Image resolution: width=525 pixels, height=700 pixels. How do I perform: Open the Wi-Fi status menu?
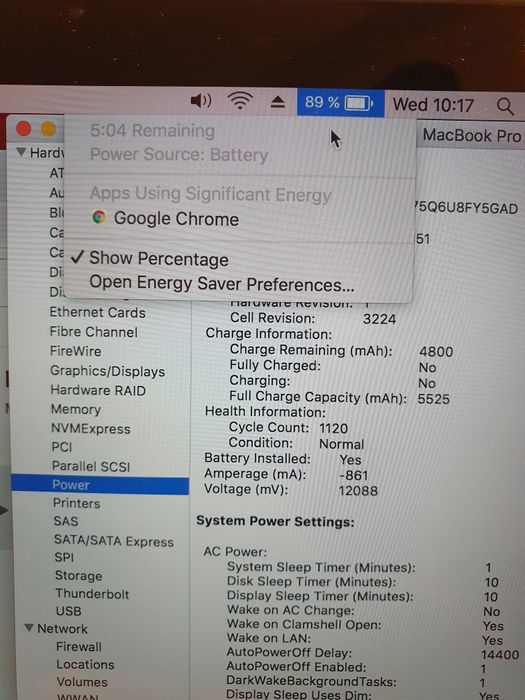(240, 101)
